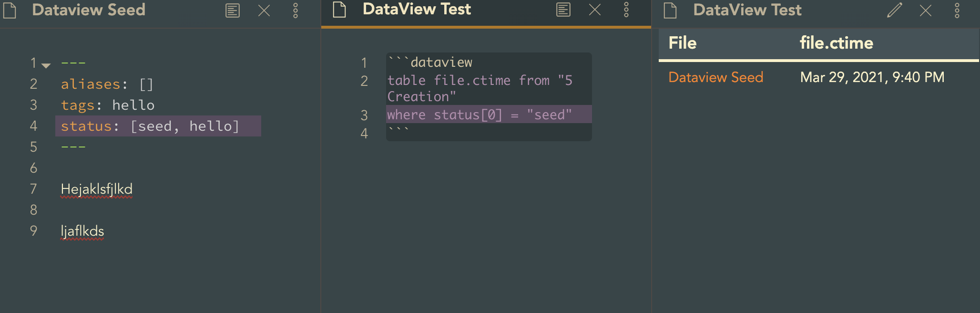The image size is (980, 313).
Task: Open more options in middle DataView Test pane
Action: coord(626,10)
